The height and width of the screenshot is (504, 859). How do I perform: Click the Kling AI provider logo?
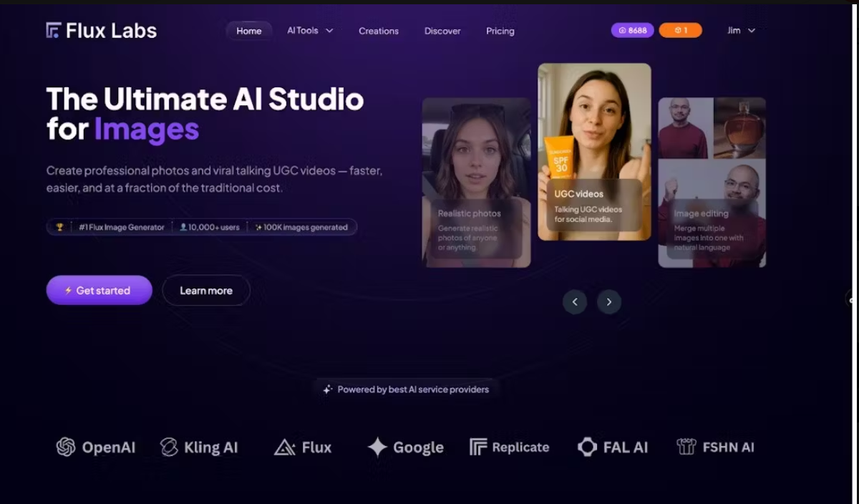(199, 447)
